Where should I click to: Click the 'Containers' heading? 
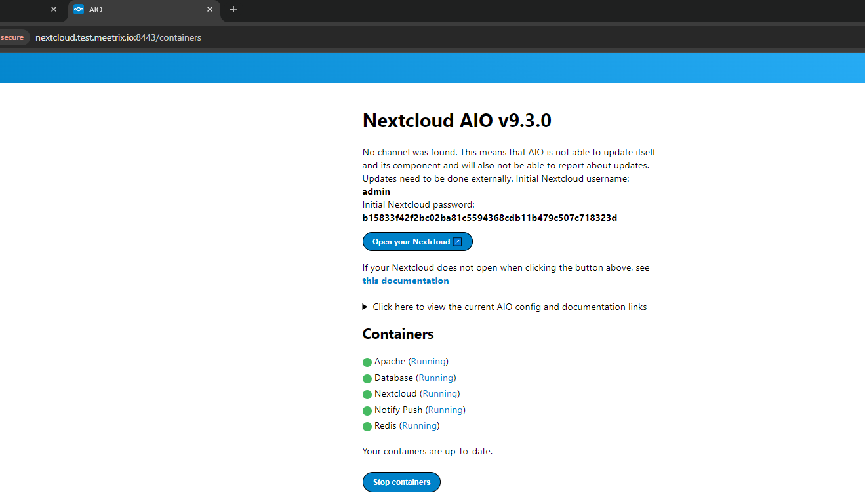point(398,334)
